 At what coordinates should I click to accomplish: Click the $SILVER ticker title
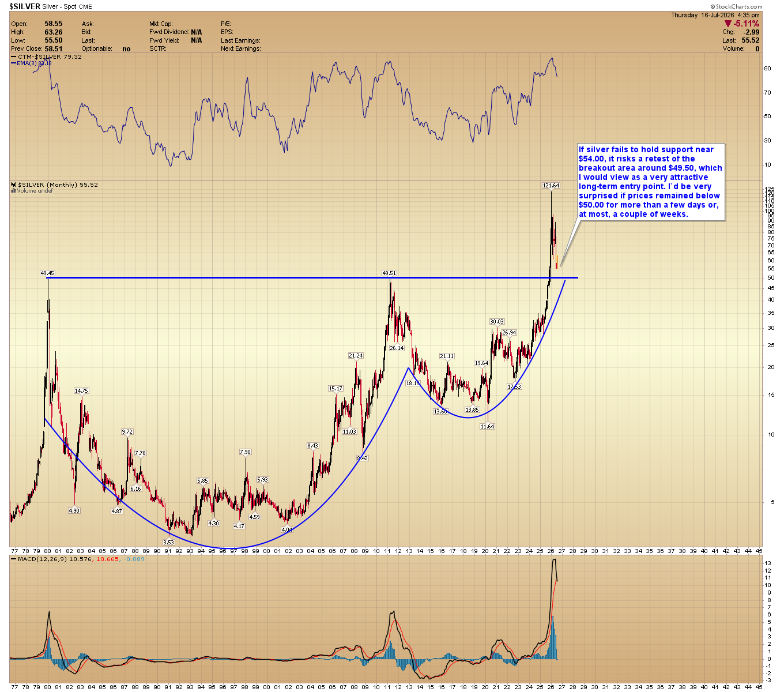(25, 7)
